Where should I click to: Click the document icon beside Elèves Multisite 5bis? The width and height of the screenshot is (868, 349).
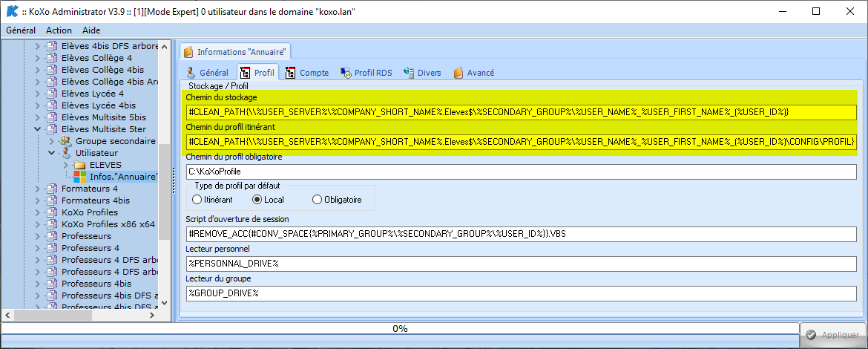pyautogui.click(x=52, y=117)
